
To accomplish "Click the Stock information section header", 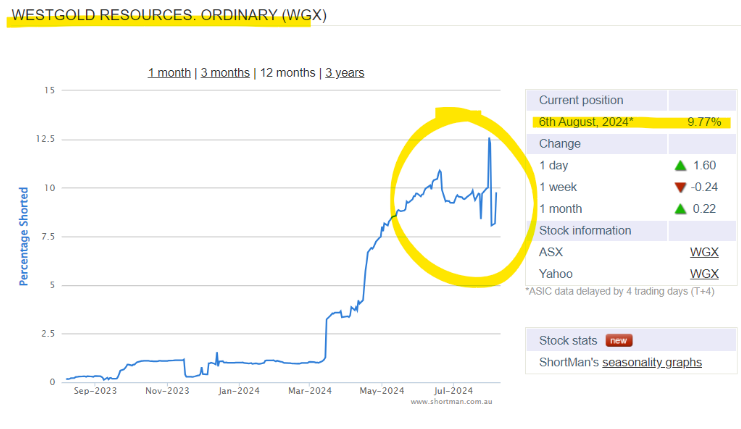I will click(585, 230).
